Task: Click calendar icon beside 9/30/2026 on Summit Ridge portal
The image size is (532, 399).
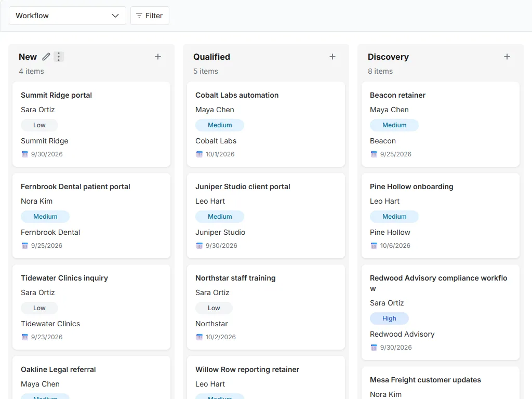Action: pyautogui.click(x=25, y=154)
